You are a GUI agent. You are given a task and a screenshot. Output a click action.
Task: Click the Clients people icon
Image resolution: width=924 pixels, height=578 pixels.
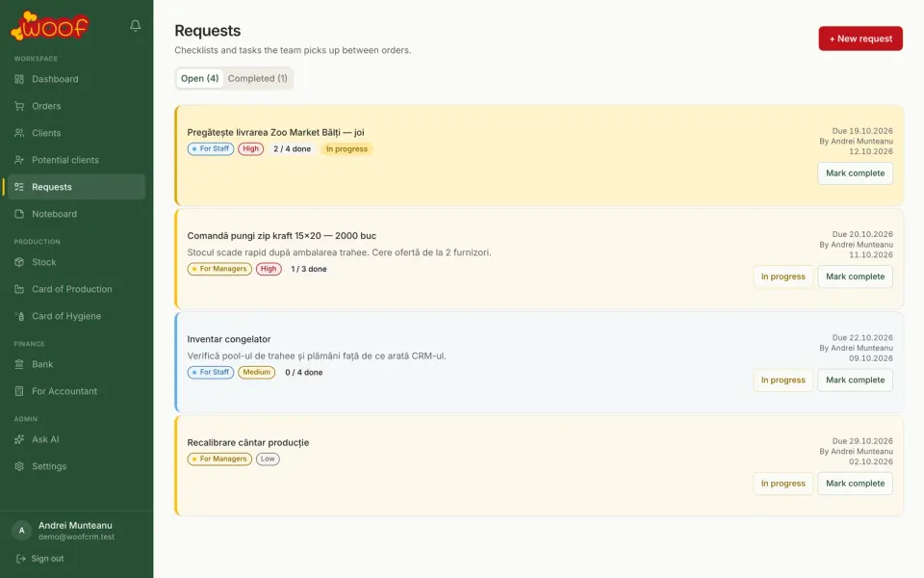[x=19, y=133]
